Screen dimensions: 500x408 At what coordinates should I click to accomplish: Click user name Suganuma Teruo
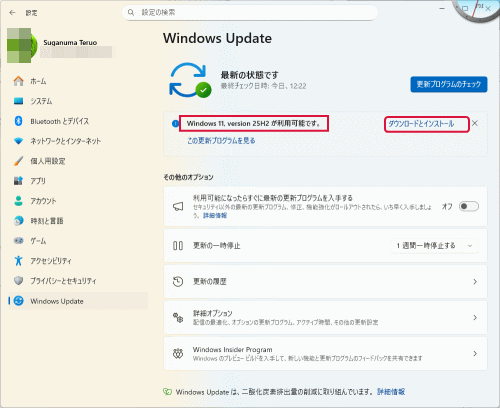[70, 43]
